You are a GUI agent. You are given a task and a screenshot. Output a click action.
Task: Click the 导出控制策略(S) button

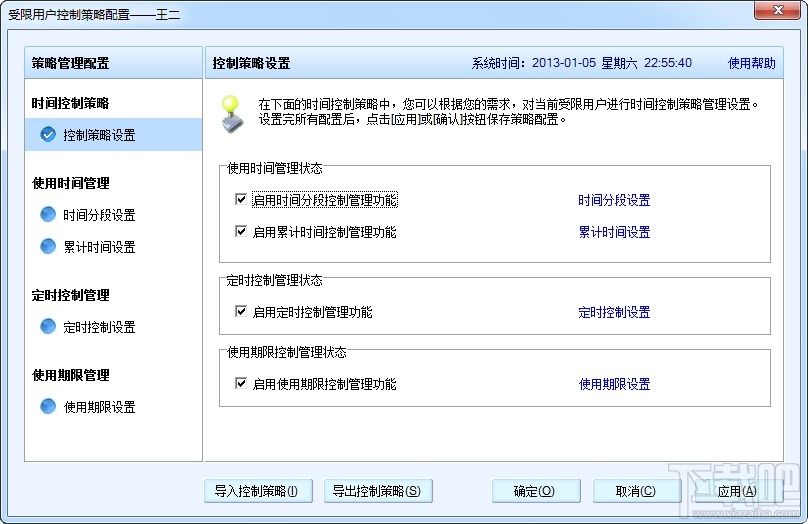click(378, 491)
